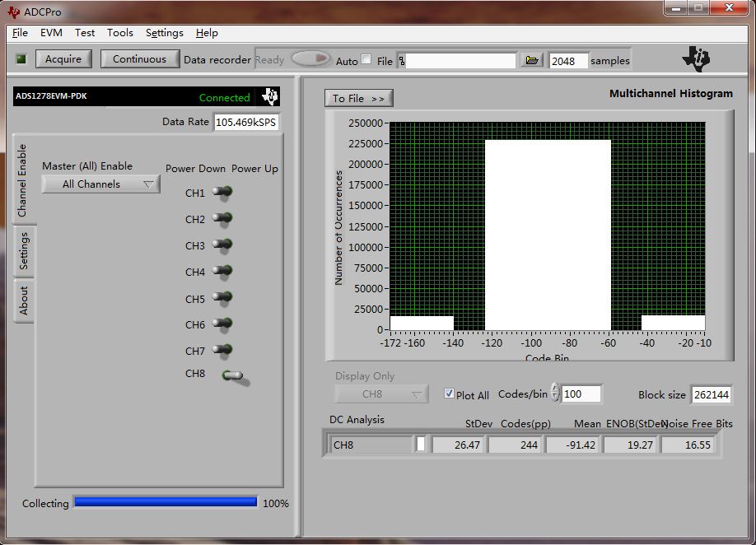Close the ADCPro window
Image resolution: width=756 pixels, height=545 pixels.
point(730,8)
